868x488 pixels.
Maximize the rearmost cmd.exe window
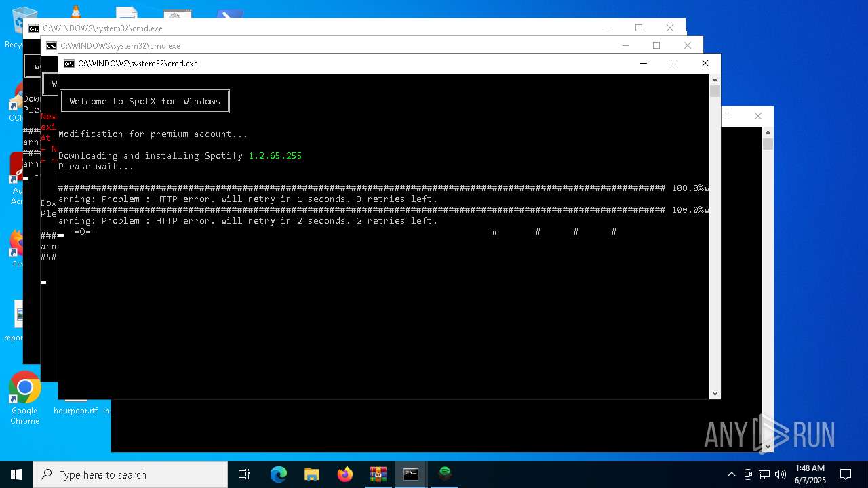coord(639,28)
